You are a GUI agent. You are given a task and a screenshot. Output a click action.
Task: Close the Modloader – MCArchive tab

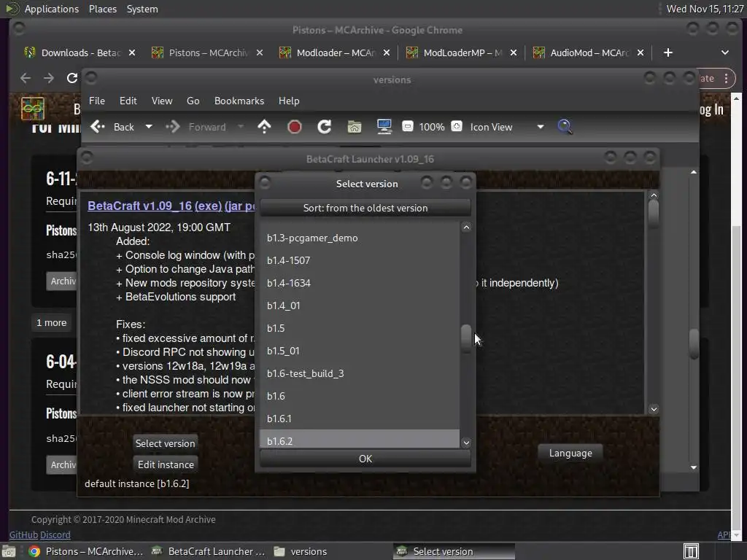click(387, 52)
